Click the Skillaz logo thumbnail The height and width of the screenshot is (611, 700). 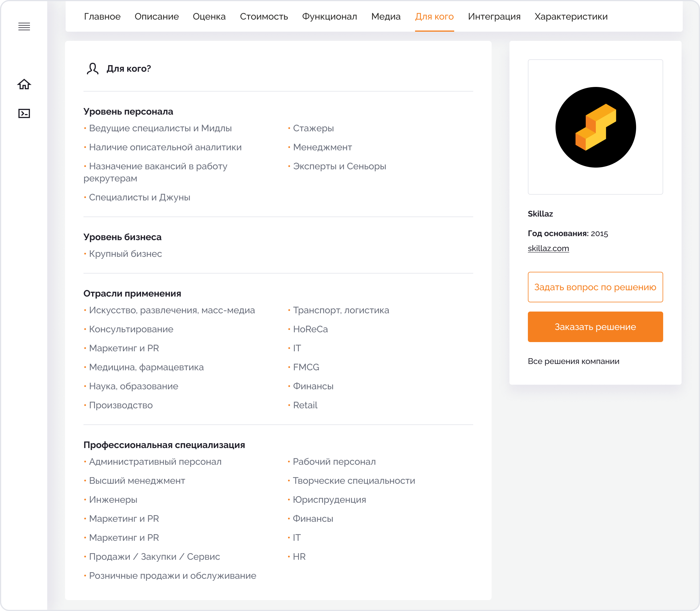point(596,127)
